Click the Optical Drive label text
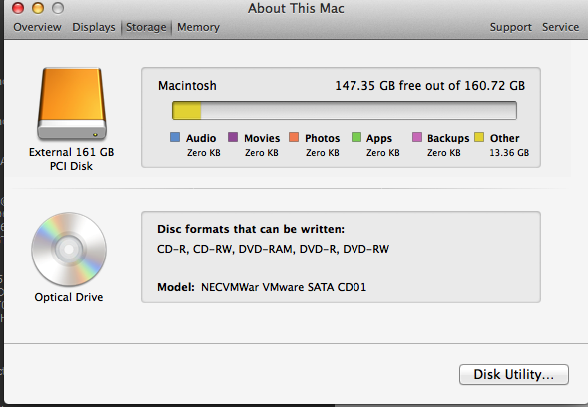 pos(69,297)
